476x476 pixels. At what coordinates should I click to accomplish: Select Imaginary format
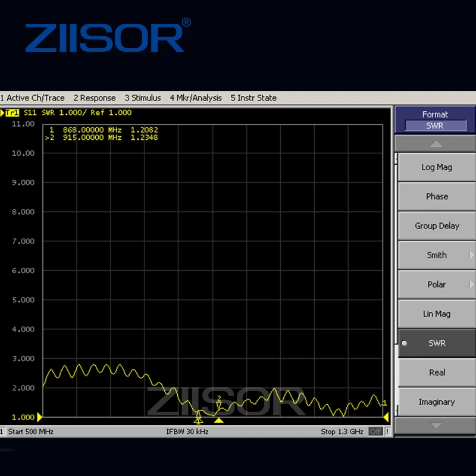(437, 402)
